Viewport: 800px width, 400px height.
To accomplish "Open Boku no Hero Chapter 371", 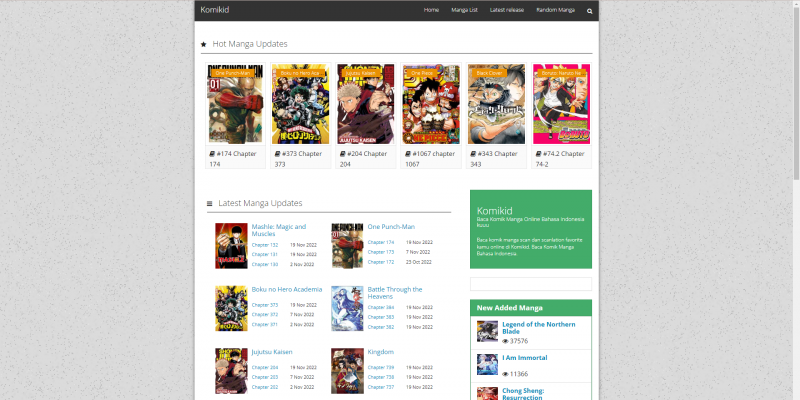I will pyautogui.click(x=265, y=324).
